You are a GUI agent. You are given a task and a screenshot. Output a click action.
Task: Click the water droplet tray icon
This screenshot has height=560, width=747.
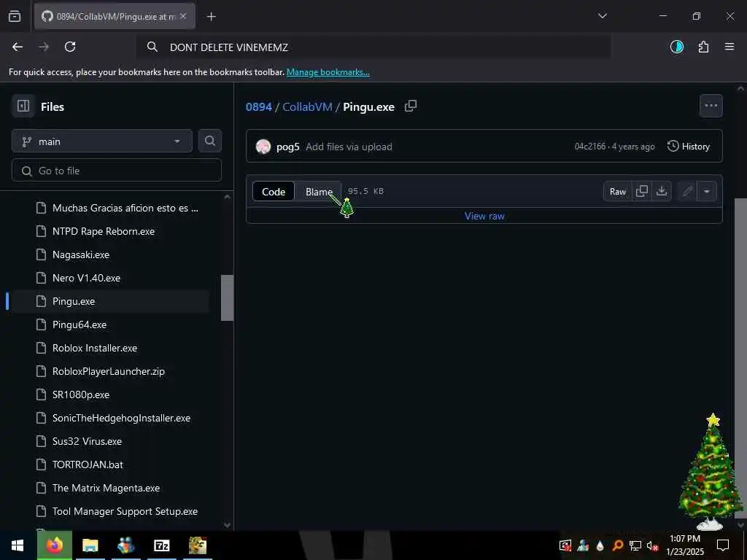coord(600,545)
